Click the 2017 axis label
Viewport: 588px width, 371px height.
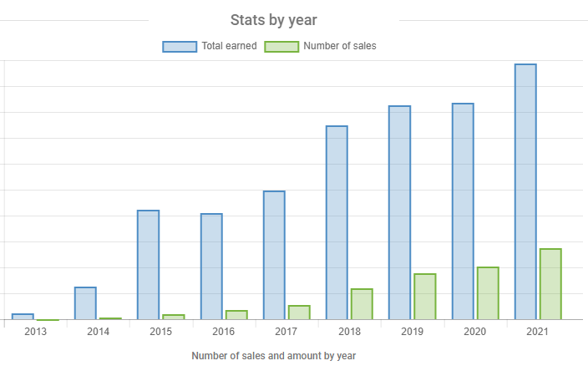(286, 332)
